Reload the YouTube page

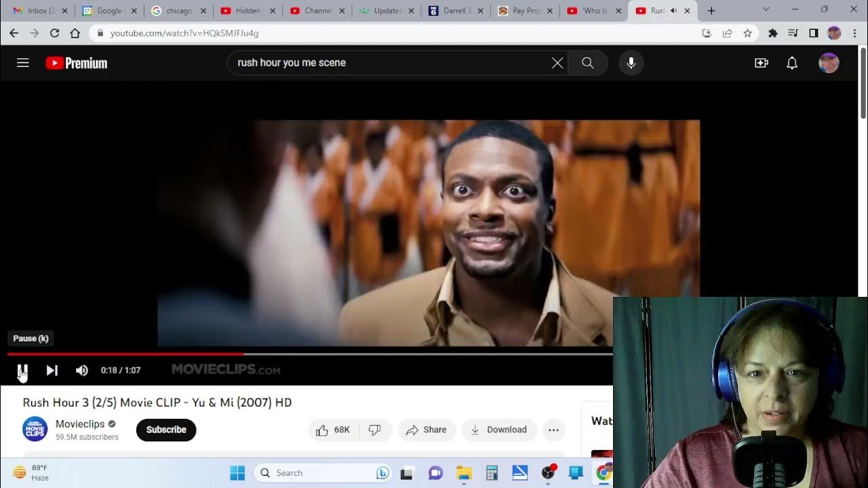coord(54,33)
